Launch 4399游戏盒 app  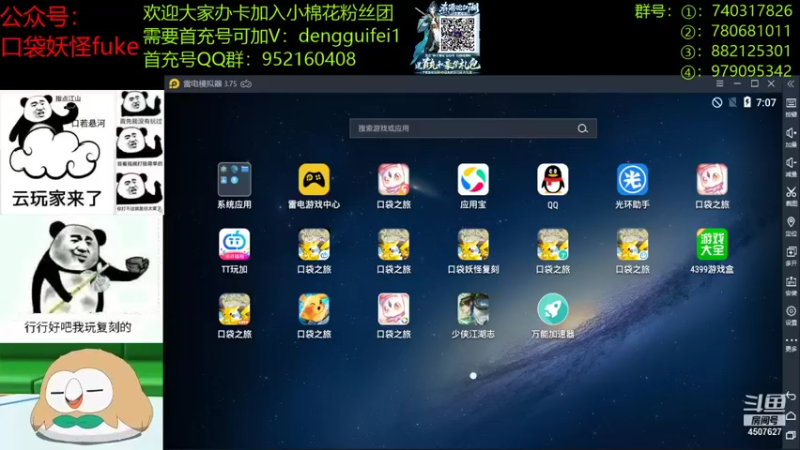(712, 244)
